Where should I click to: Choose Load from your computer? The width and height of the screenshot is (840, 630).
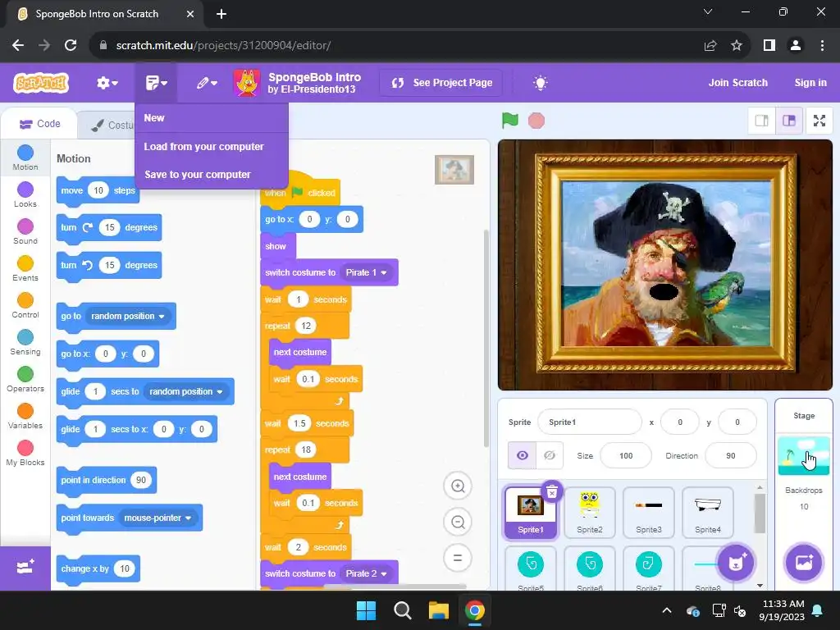212,147
